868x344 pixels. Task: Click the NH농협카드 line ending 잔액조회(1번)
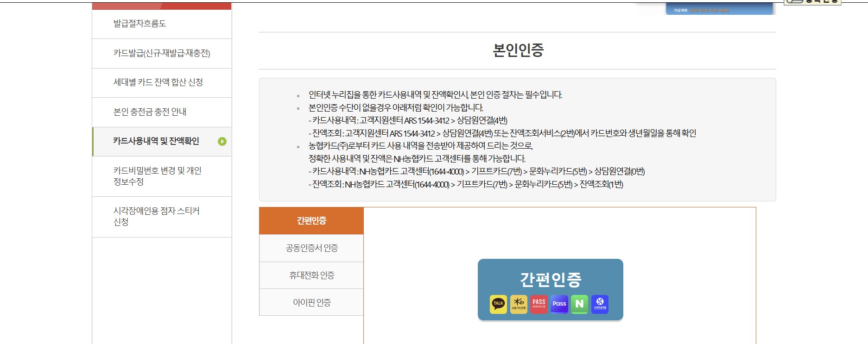tap(466, 184)
